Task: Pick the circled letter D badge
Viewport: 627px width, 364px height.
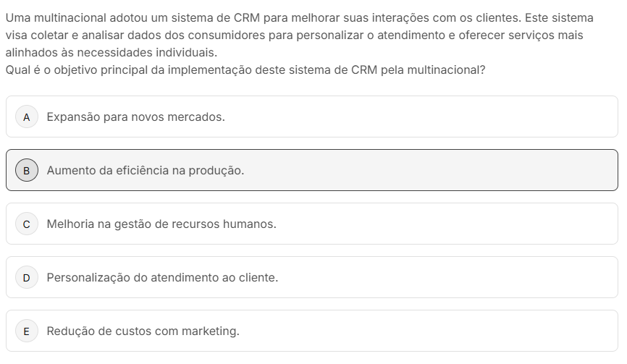Action: [x=26, y=278]
